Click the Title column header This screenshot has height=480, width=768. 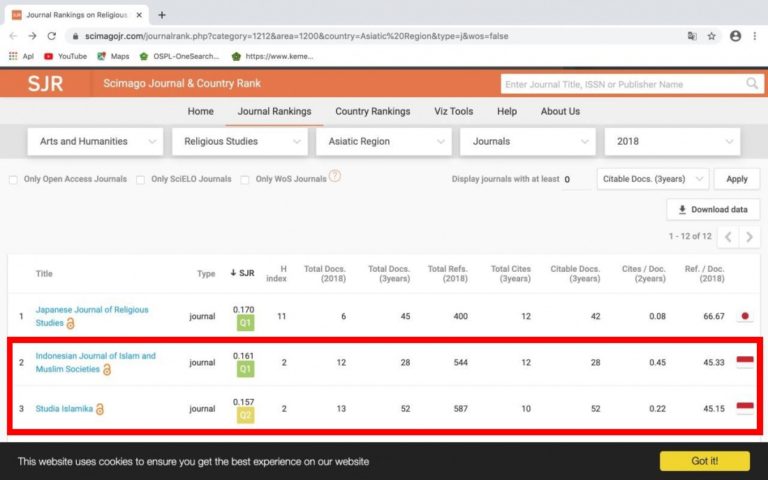[x=44, y=274]
